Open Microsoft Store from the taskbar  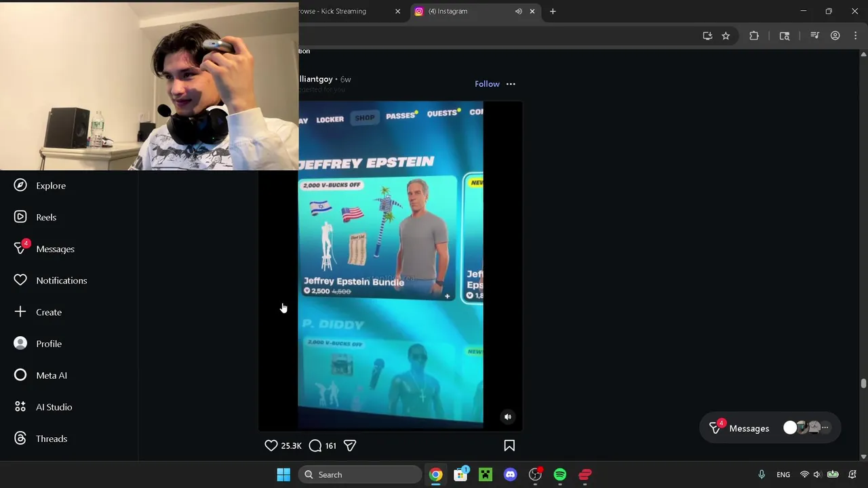pyautogui.click(x=460, y=474)
